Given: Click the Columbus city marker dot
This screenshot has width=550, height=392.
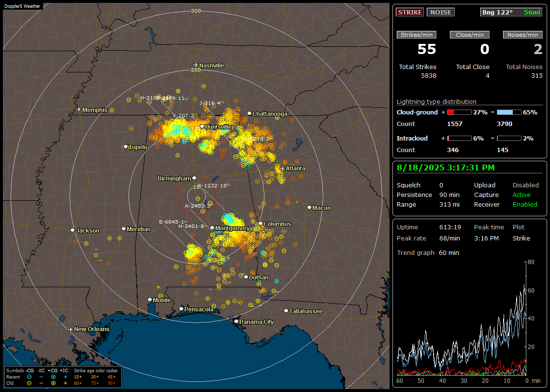Looking at the screenshot, I should coord(261,224).
